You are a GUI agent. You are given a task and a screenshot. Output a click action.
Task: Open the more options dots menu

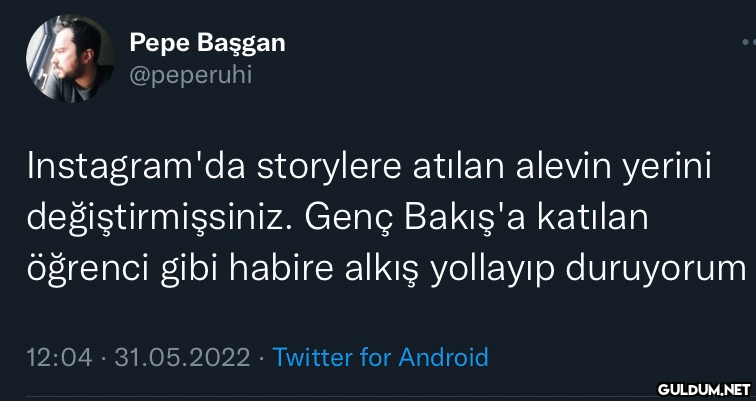pos(748,44)
